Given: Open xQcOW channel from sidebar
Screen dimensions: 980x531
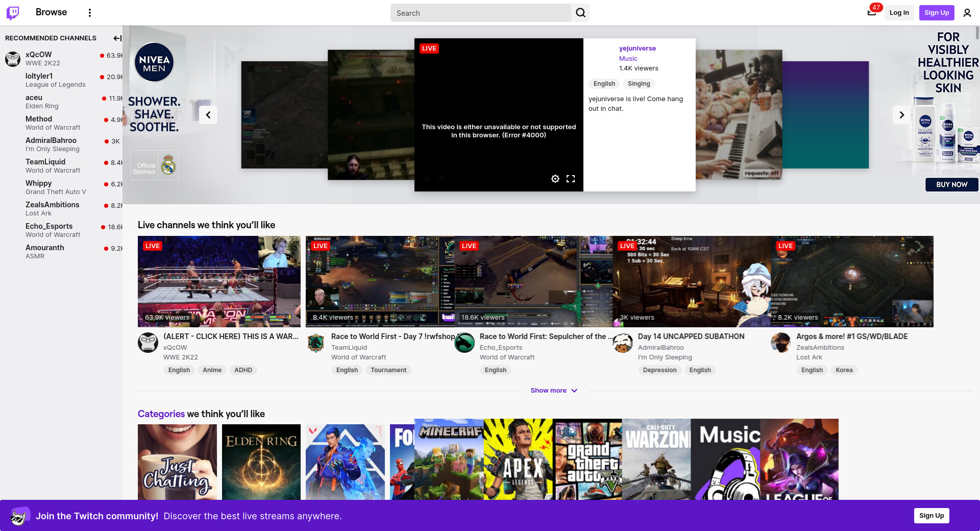Looking at the screenshot, I should (39, 55).
